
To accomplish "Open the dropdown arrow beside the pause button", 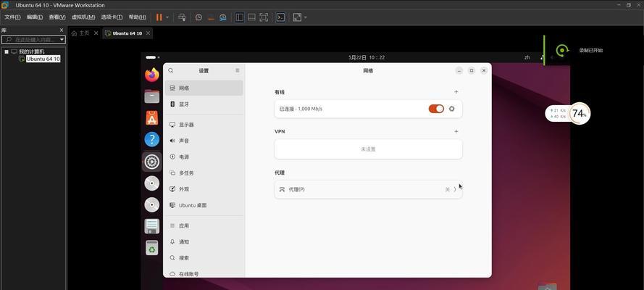I will 167,17.
